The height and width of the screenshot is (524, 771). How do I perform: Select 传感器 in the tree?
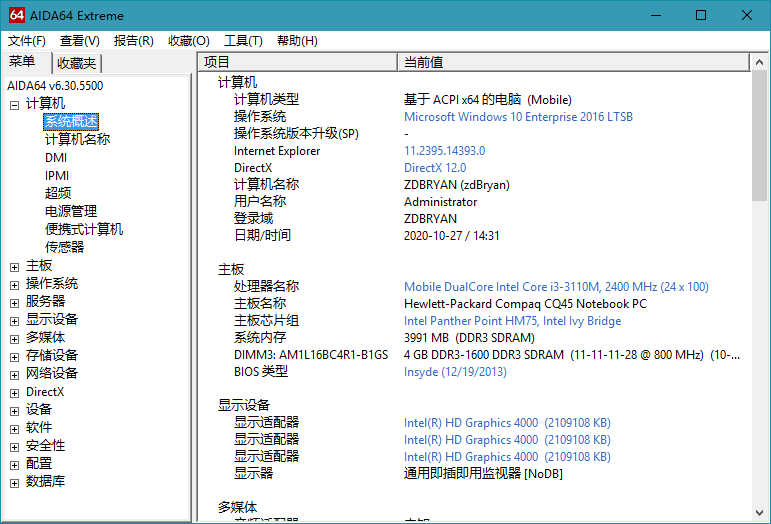tap(64, 247)
